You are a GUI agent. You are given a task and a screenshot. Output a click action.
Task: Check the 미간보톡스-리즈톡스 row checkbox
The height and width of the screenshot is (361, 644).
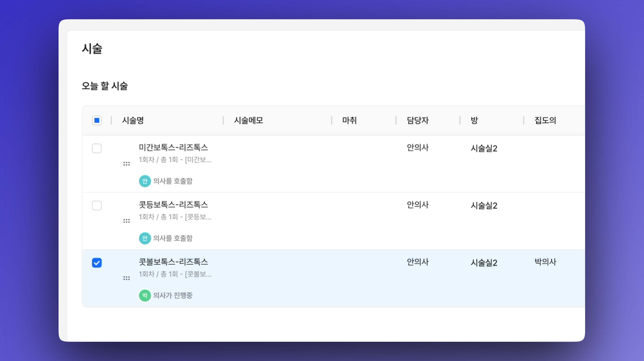click(x=97, y=149)
